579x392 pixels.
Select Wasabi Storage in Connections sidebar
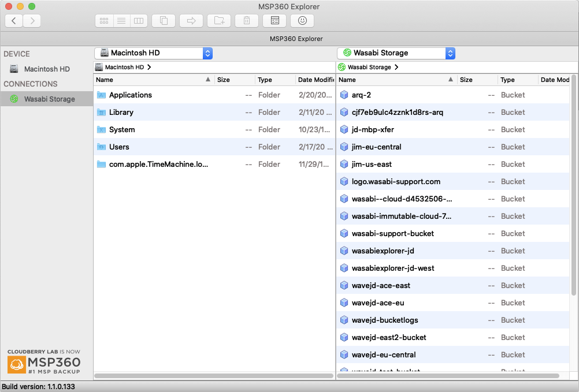click(49, 99)
